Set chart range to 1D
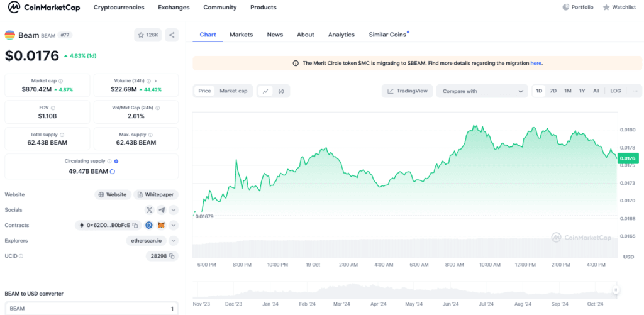 coord(539,91)
